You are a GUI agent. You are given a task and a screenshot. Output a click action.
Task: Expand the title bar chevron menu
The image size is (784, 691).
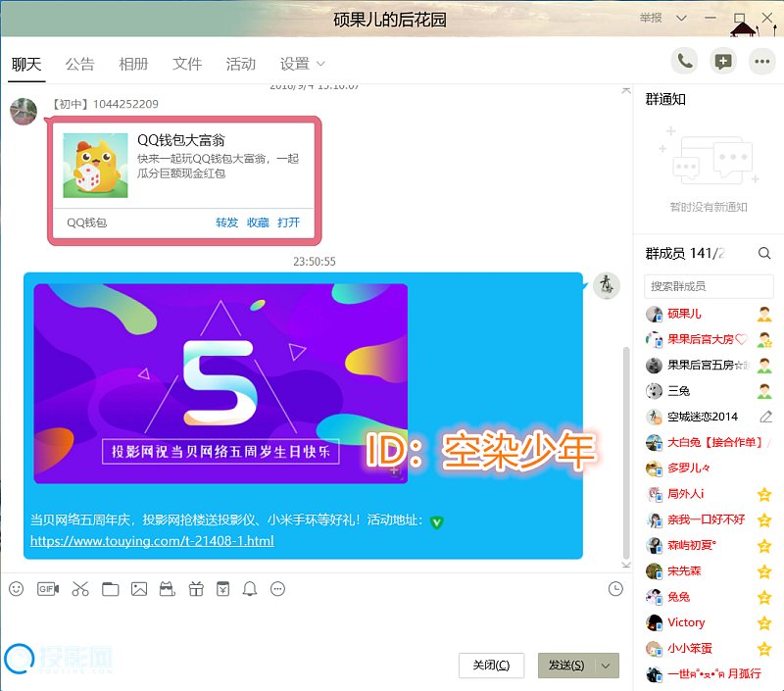pos(681,18)
